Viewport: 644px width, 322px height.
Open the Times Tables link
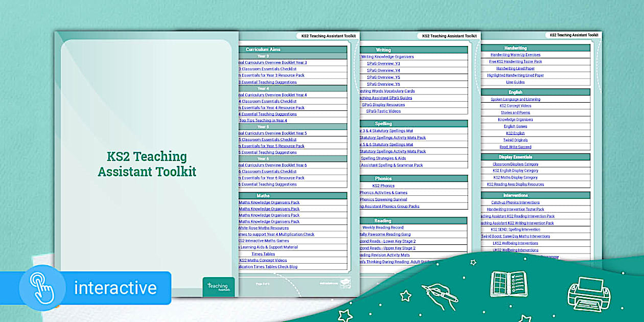point(264,254)
